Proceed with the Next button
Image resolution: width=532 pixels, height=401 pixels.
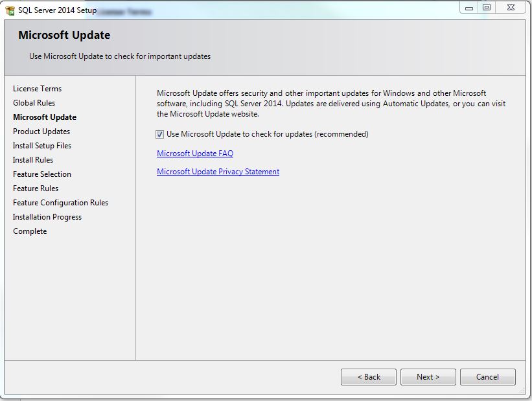coord(428,377)
